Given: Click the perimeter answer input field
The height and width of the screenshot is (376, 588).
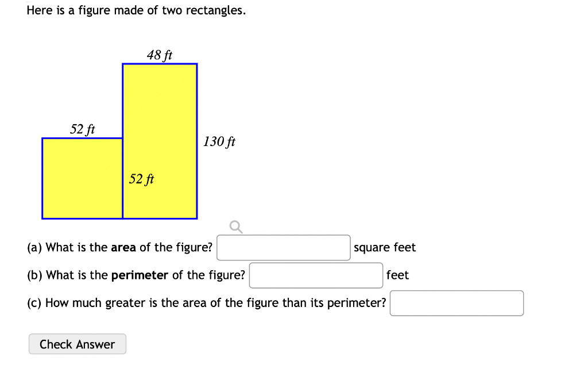Looking at the screenshot, I should 315,275.
